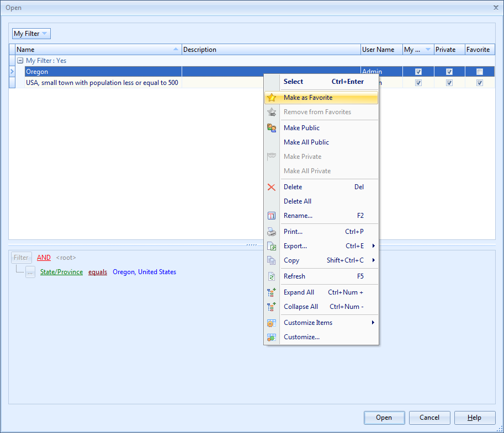Click the Help button
This screenshot has height=433, width=504.
(475, 418)
